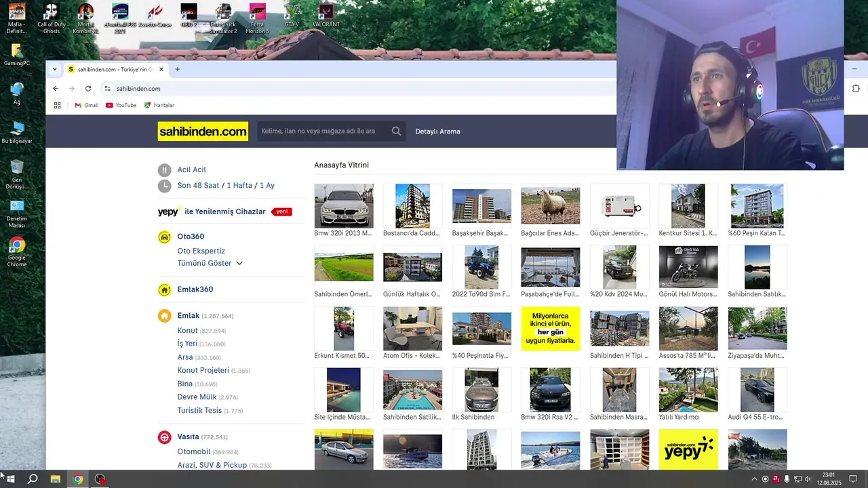Open the İş Yeri subcategory
The height and width of the screenshot is (488, 868).
pyautogui.click(x=187, y=344)
